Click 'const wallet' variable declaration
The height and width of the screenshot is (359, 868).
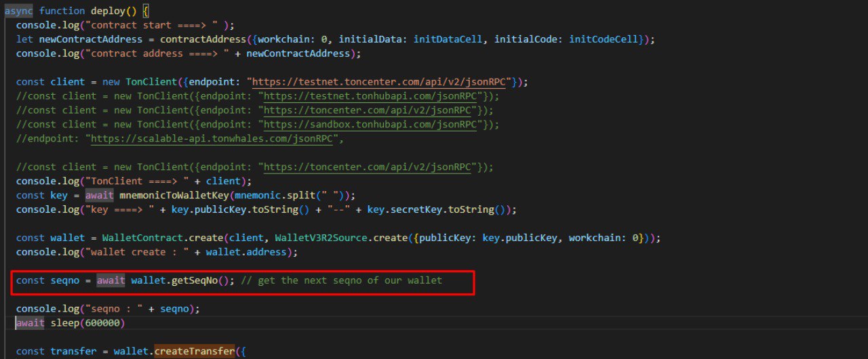point(51,238)
